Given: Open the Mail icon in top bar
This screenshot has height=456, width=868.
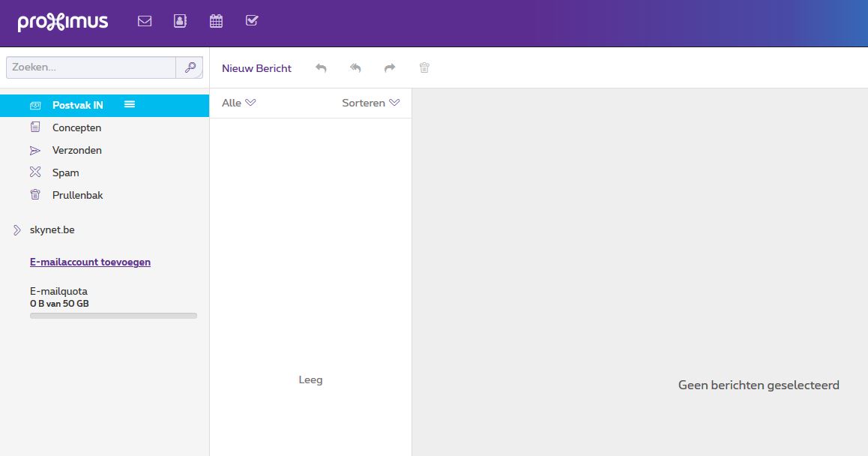Looking at the screenshot, I should click(x=145, y=21).
